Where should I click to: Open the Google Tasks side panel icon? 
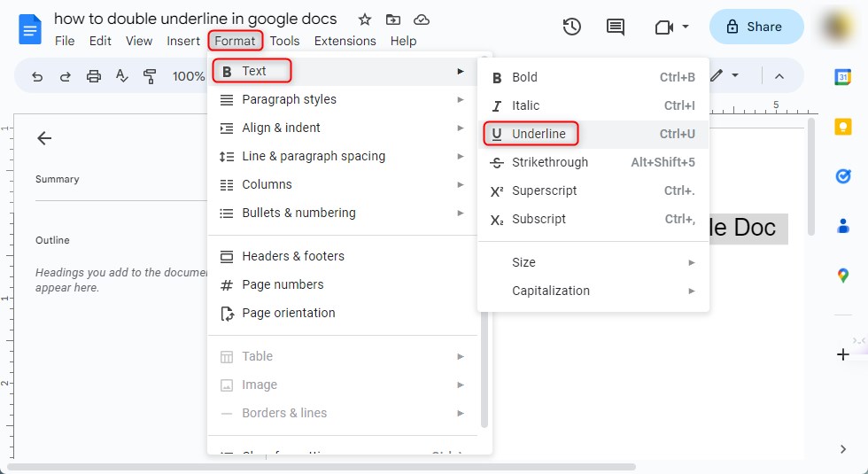pyautogui.click(x=842, y=176)
